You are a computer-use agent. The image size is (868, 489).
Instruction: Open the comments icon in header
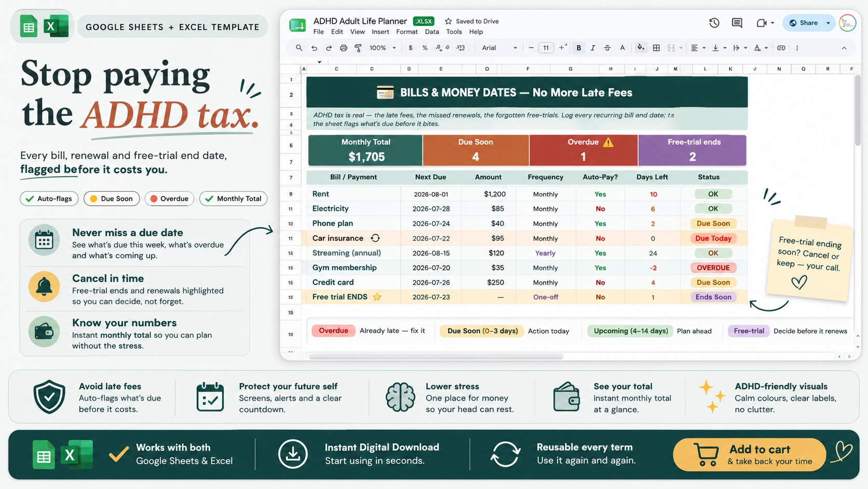coord(737,23)
